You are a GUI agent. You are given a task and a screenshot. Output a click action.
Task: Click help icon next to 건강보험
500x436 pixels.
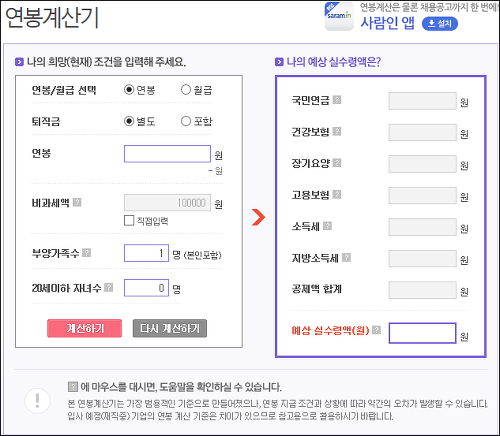(x=337, y=131)
